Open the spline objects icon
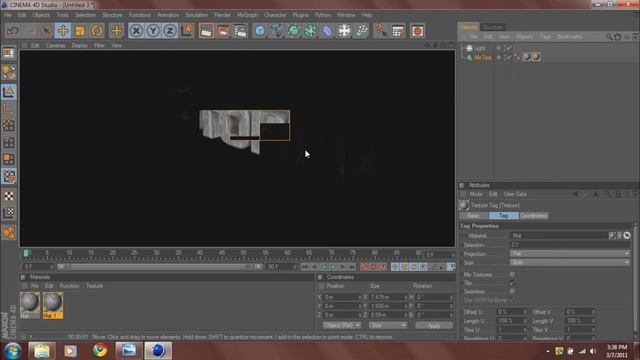Viewport: 640px width, 360px height. point(277,31)
